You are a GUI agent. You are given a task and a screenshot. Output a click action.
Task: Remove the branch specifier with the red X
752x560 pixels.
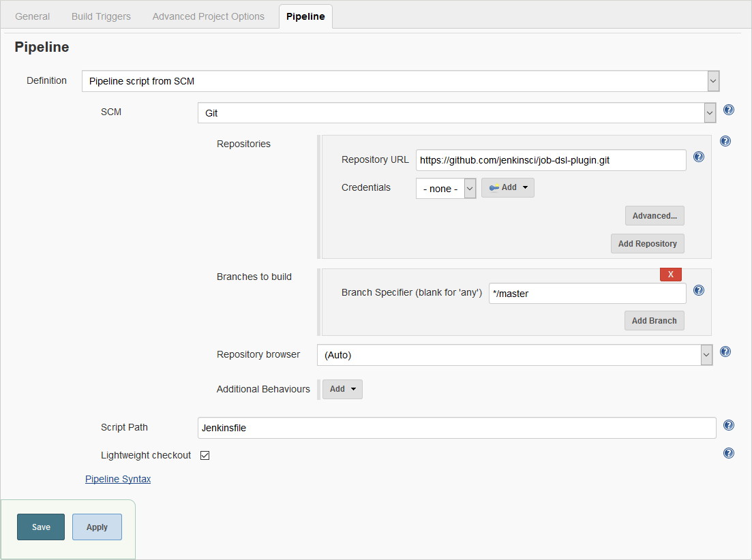(x=670, y=274)
